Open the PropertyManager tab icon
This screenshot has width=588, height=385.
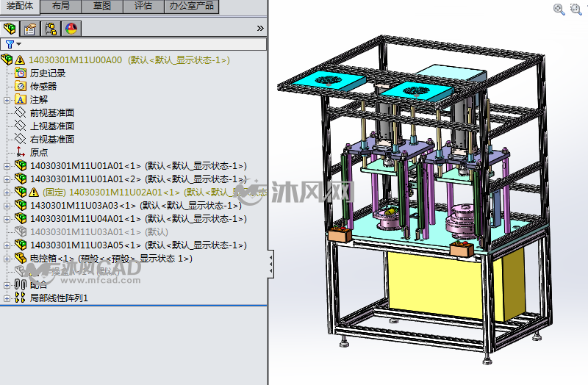click(x=30, y=29)
